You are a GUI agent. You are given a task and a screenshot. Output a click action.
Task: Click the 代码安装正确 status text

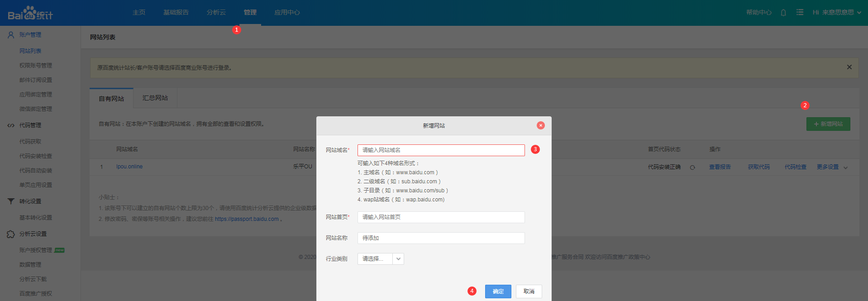[x=664, y=167]
